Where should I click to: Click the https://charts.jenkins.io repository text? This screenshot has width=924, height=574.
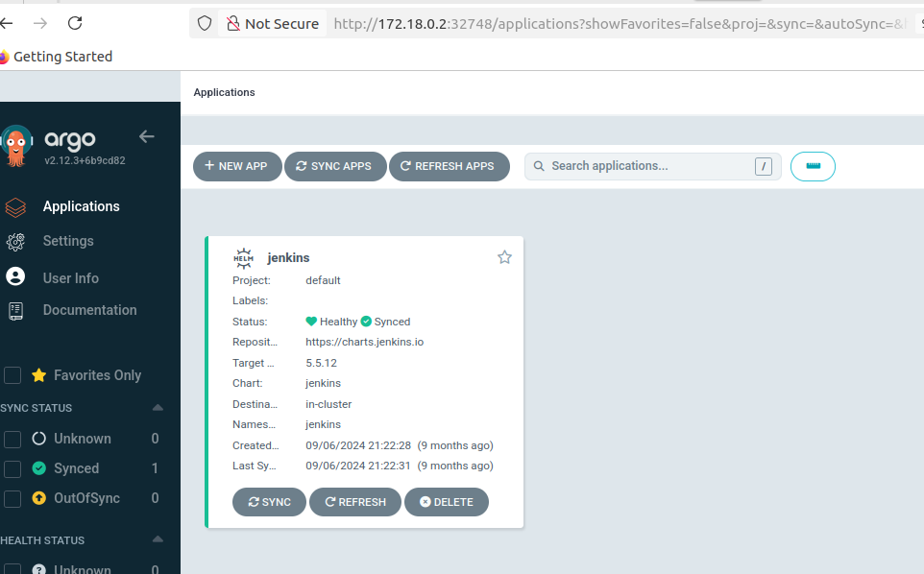pyautogui.click(x=364, y=342)
